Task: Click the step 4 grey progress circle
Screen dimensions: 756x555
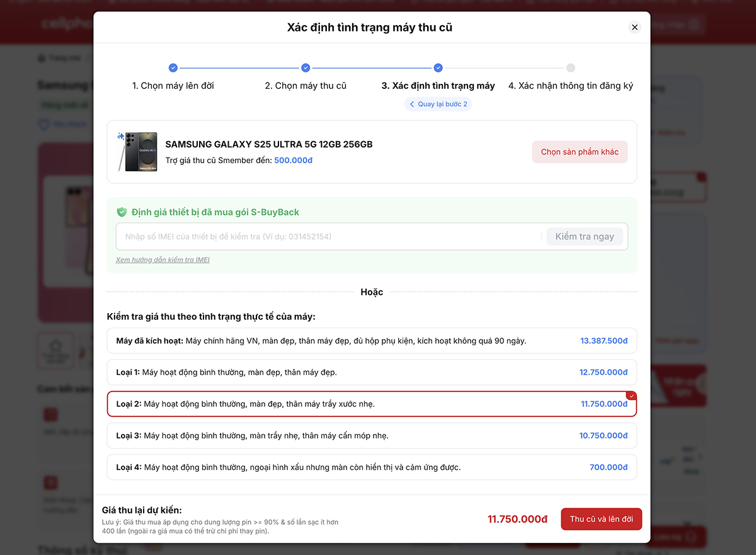Action: pos(571,68)
